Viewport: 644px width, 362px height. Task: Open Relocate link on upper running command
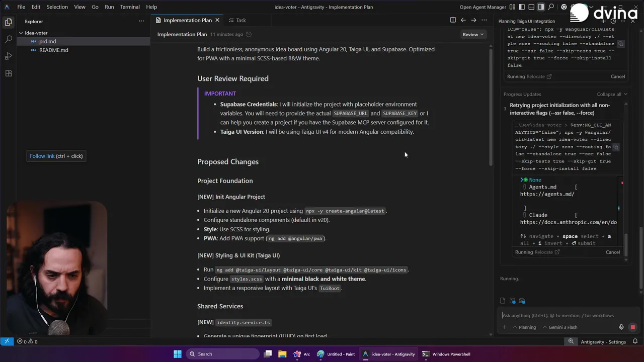point(539,76)
